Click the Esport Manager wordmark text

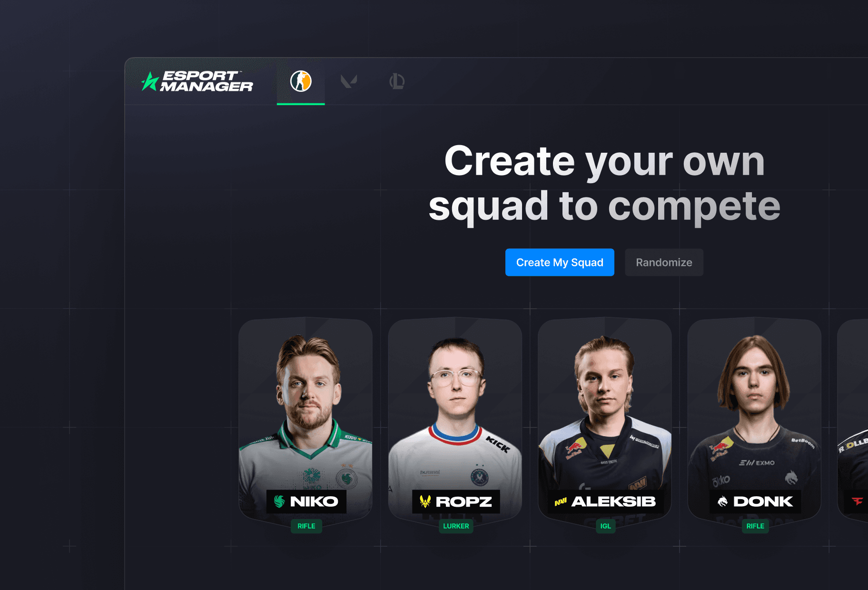coord(207,81)
